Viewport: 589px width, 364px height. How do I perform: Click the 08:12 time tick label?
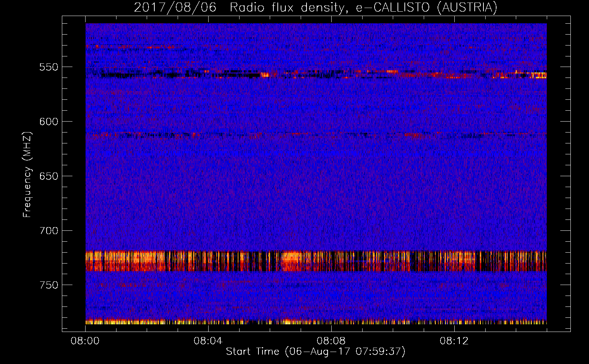tap(454, 341)
